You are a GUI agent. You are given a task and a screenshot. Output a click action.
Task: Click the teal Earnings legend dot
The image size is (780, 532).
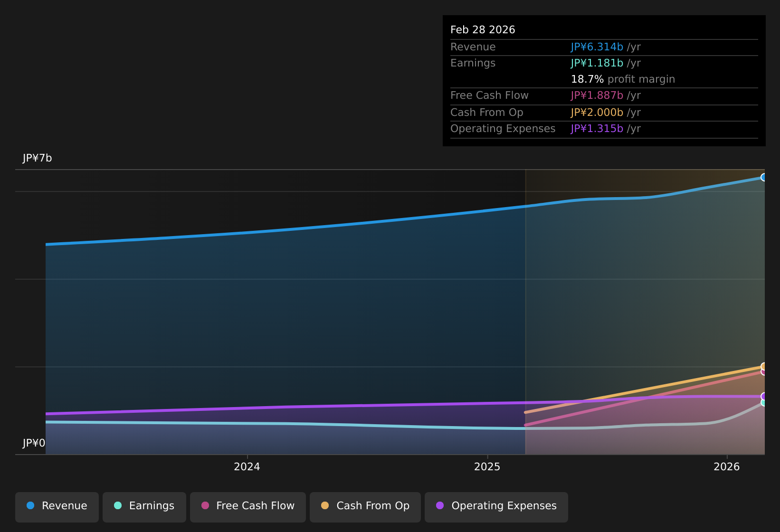[118, 505]
